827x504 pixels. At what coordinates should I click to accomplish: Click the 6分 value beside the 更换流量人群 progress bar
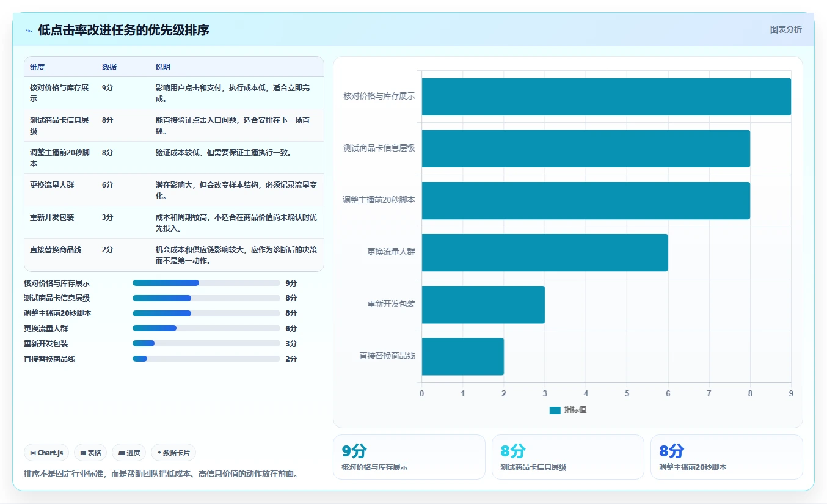[291, 329]
